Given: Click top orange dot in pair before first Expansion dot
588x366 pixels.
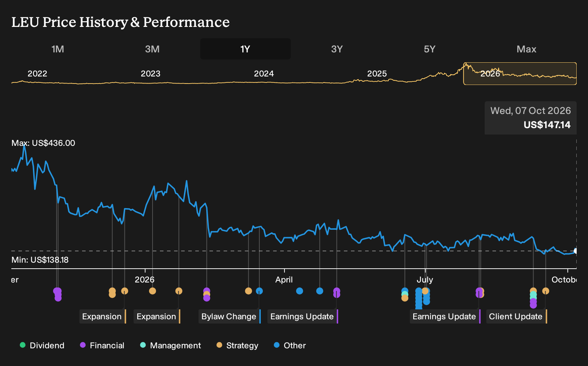Looking at the screenshot, I should pos(112,291).
